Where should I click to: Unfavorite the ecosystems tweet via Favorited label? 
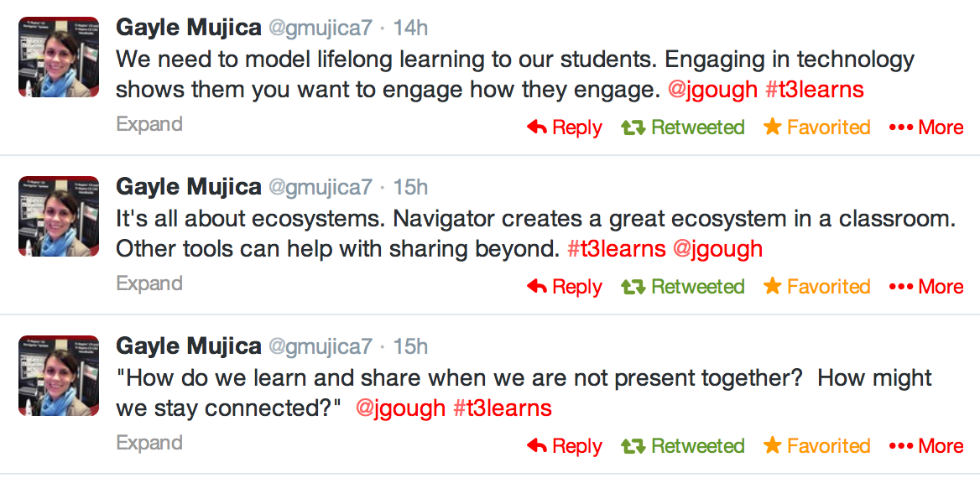pyautogui.click(x=828, y=287)
